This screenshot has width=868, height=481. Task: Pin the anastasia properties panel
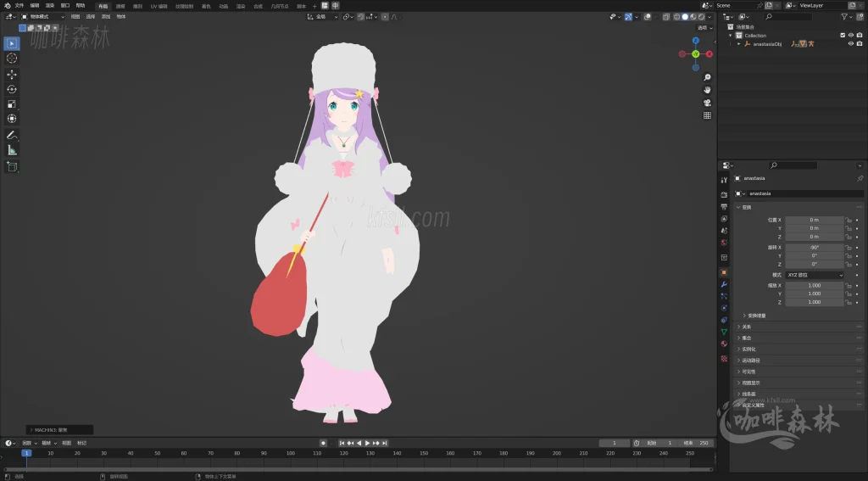coord(860,178)
